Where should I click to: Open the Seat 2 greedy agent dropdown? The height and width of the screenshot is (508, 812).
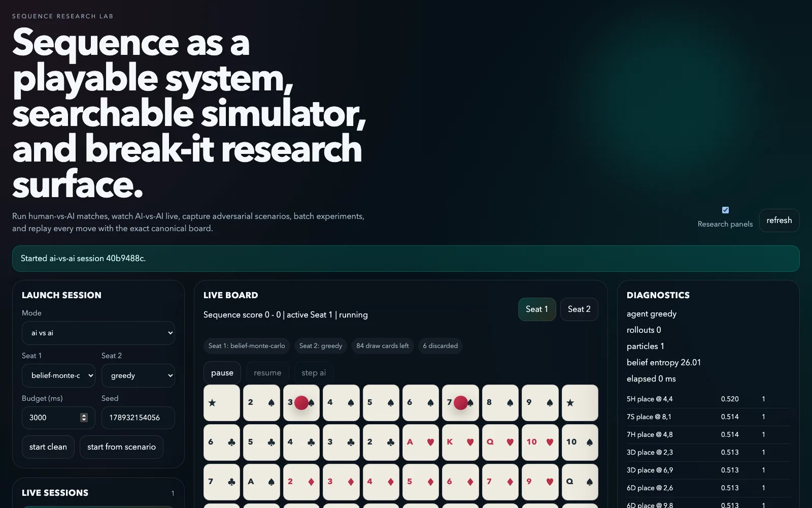(x=138, y=375)
